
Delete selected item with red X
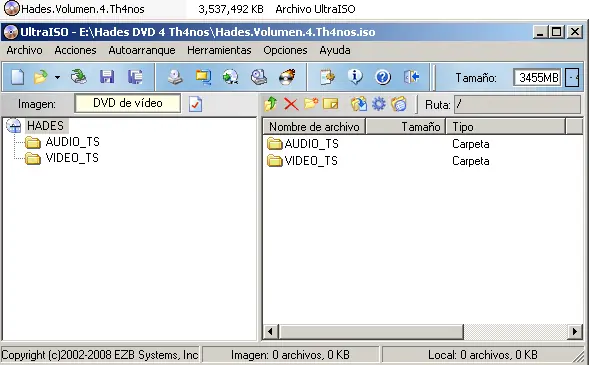click(291, 104)
